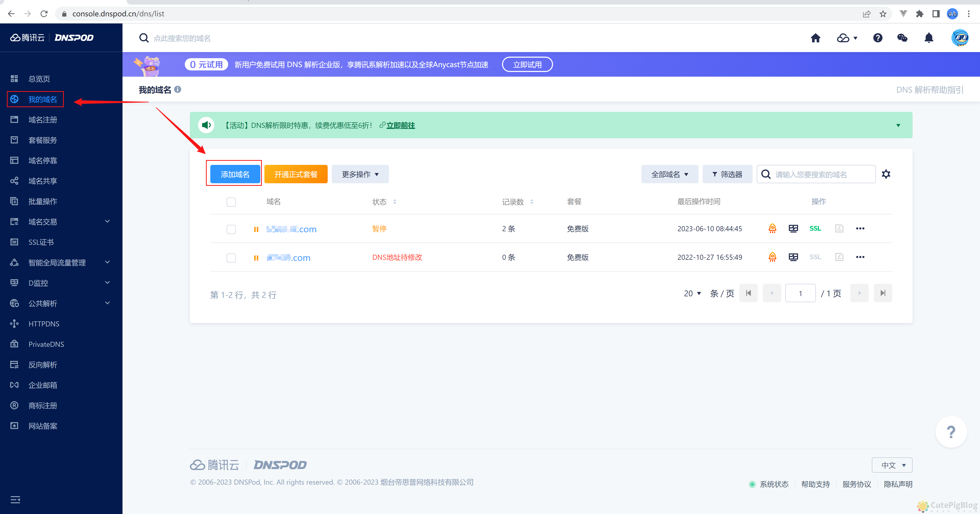Open D监控 monitoring icon for the first domain
This screenshot has width=980, height=514.
(794, 229)
